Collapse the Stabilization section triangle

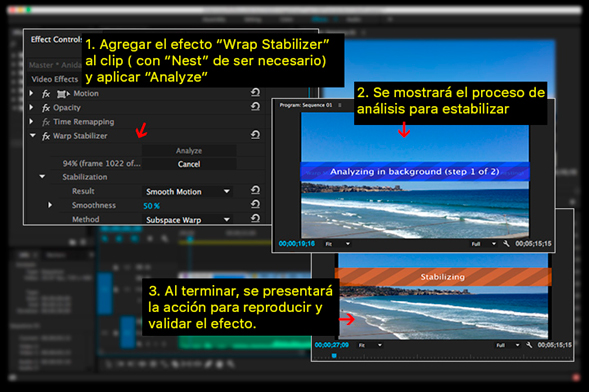tap(42, 176)
